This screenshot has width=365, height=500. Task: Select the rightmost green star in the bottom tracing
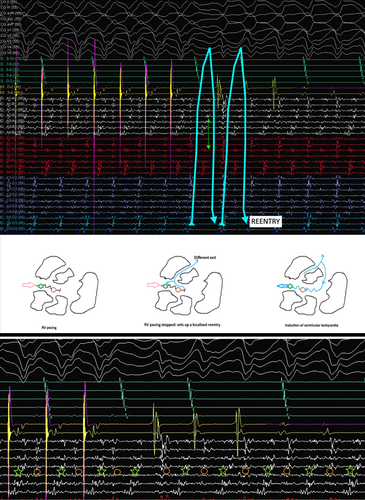[350, 471]
